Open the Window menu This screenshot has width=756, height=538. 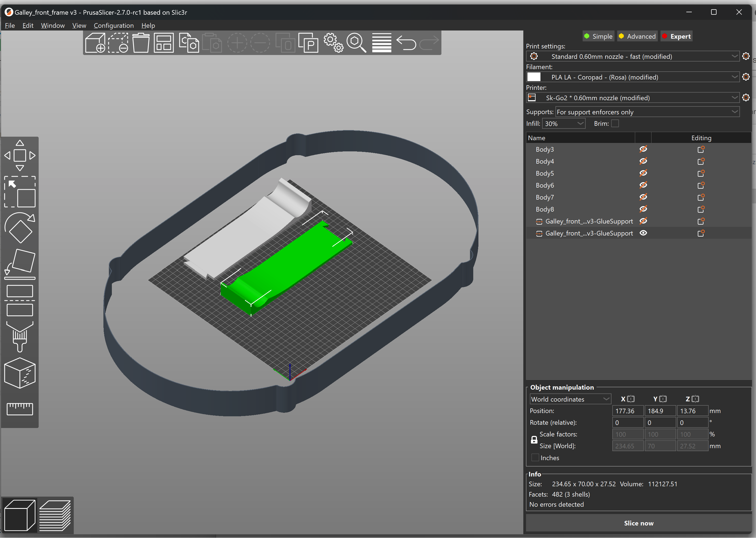click(x=53, y=26)
